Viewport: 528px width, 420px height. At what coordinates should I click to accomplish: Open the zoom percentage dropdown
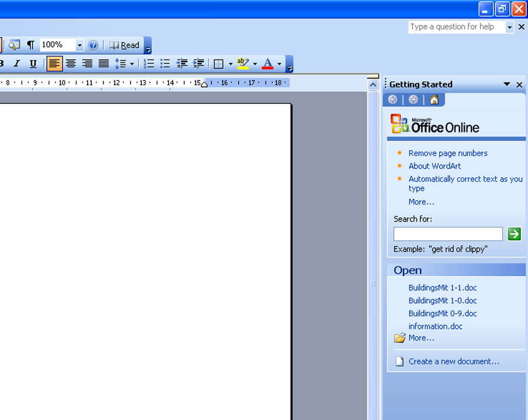tap(79, 45)
